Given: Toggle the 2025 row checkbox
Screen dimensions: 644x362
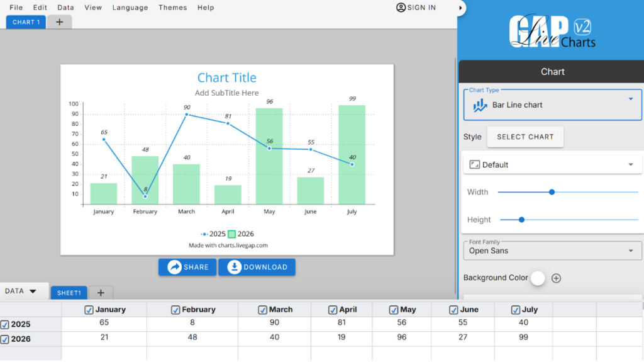Looking at the screenshot, I should click(x=5, y=325).
